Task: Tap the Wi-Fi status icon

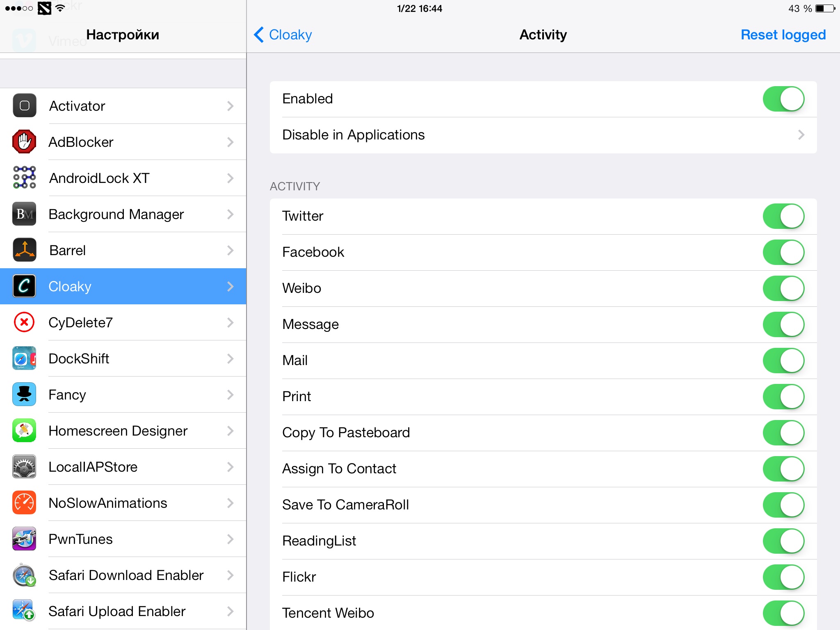Action: point(60,8)
